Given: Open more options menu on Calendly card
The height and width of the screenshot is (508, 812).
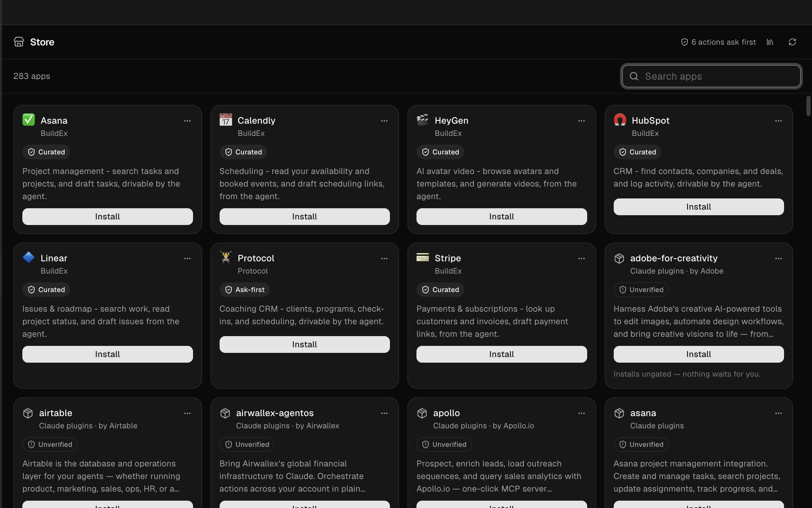Looking at the screenshot, I should [384, 121].
